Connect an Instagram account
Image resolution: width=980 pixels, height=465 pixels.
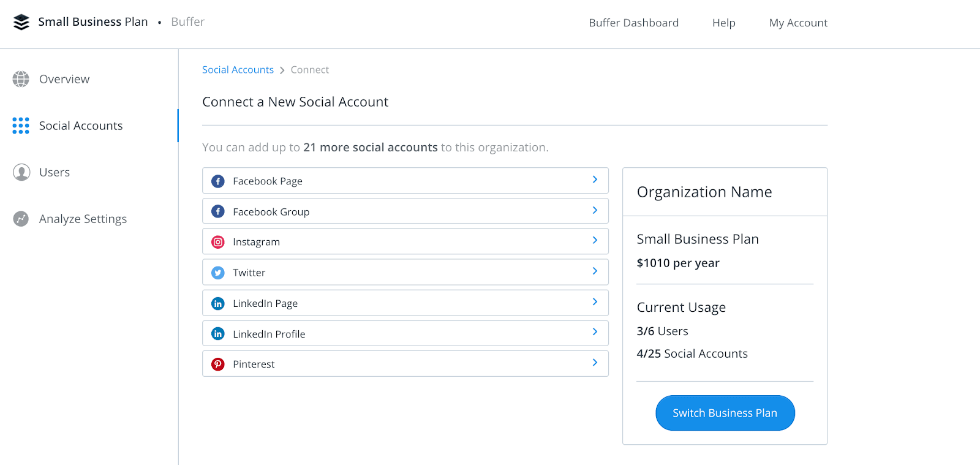(405, 241)
